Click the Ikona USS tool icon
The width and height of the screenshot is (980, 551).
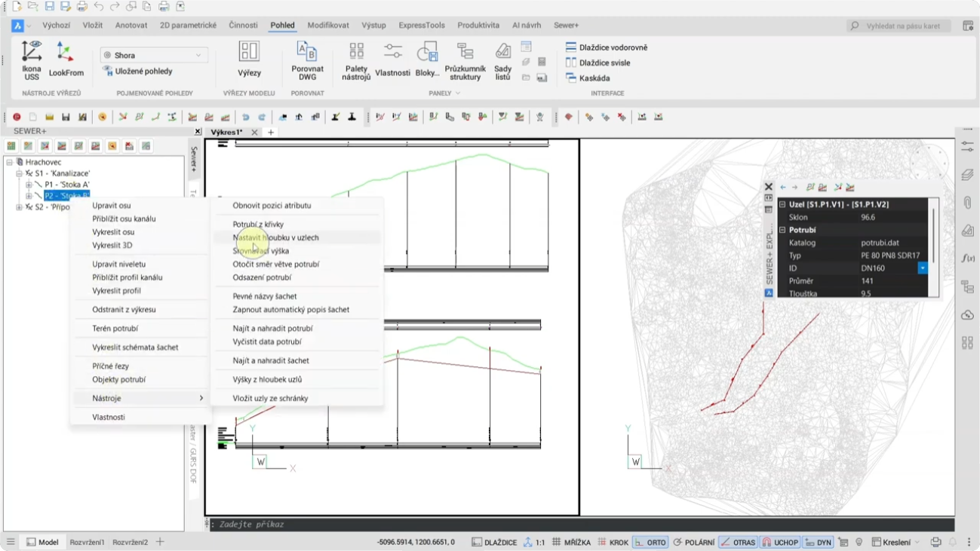pyautogui.click(x=31, y=60)
